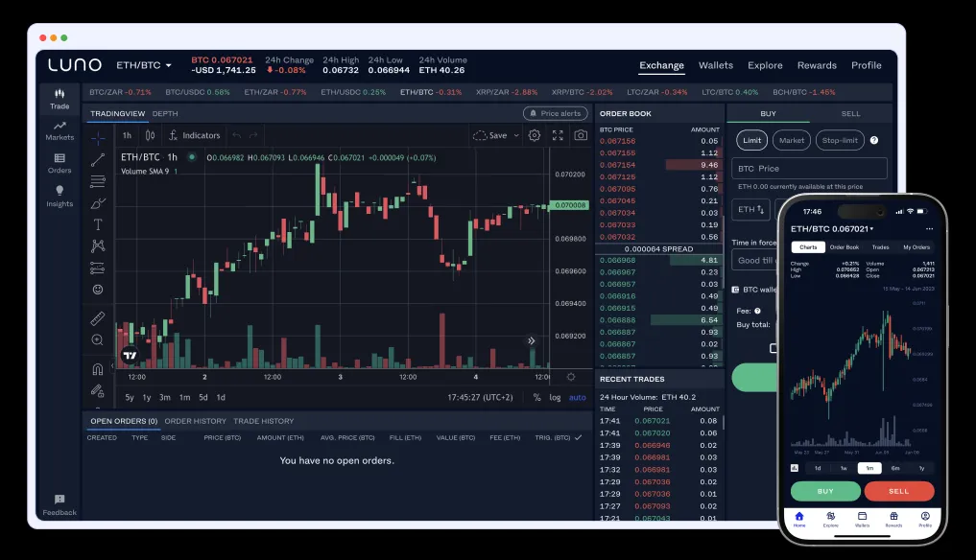Select the trend line drawing tool
This screenshot has height=560, width=976.
[x=97, y=160]
